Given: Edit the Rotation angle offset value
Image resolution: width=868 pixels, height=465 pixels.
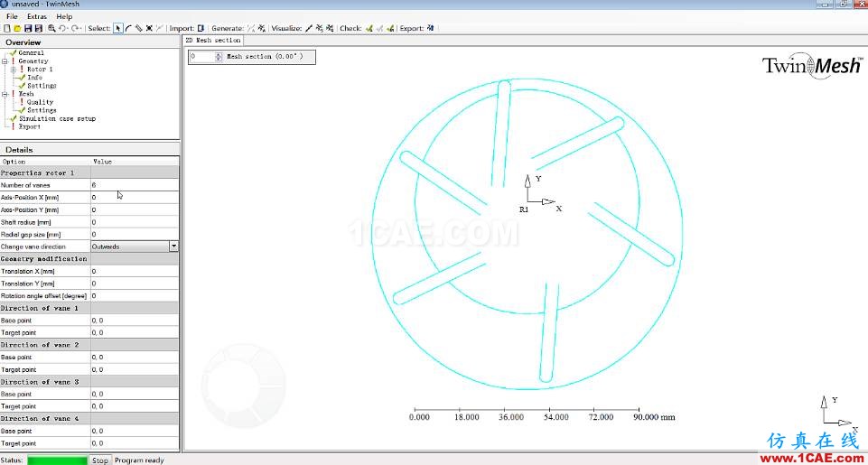Looking at the screenshot, I should point(135,295).
